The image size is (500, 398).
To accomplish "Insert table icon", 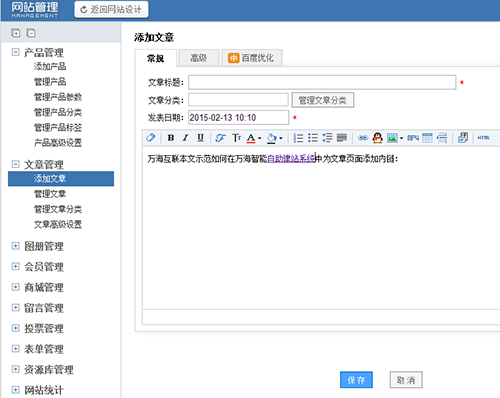I will [427, 138].
